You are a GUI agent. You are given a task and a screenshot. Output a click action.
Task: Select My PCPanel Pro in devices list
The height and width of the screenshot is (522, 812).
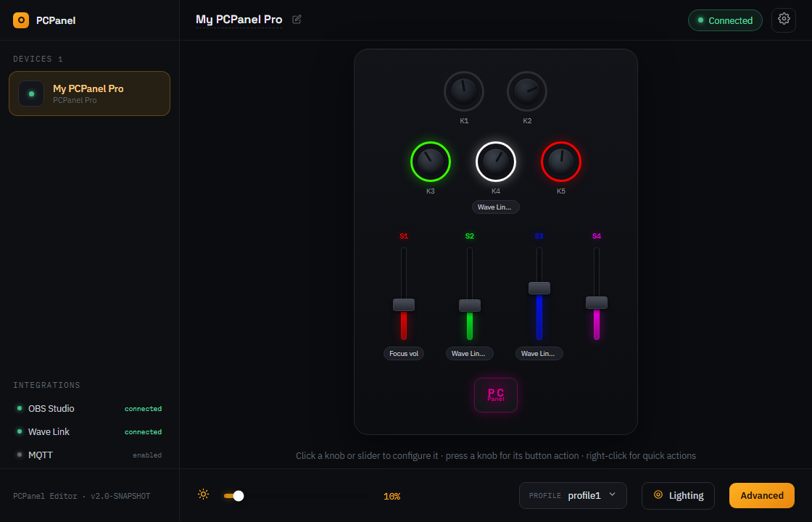tap(90, 94)
